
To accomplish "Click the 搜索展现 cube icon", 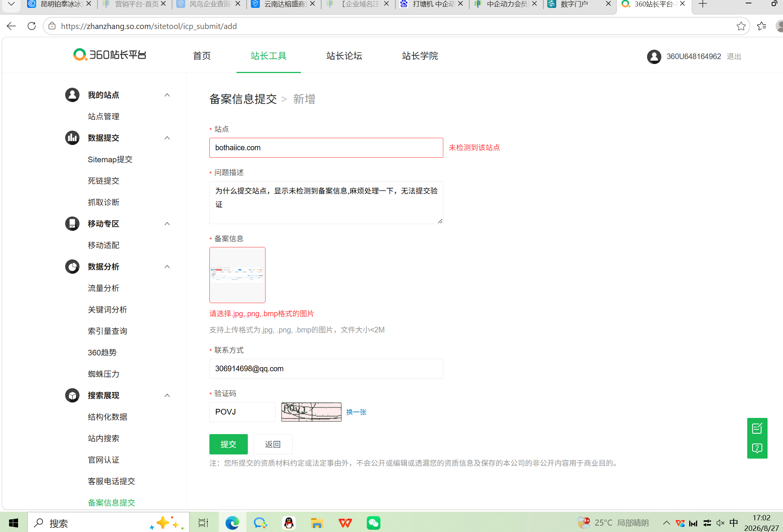I will 72,395.
